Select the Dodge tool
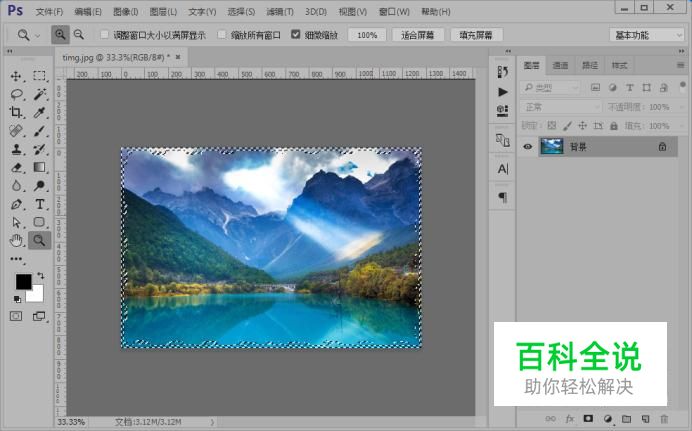Screen dimensions: 692x431 39,186
